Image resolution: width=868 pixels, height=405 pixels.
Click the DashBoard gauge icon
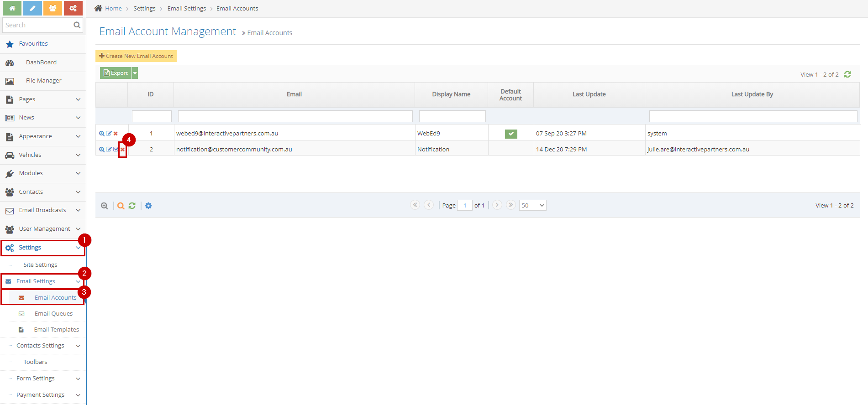coord(10,63)
